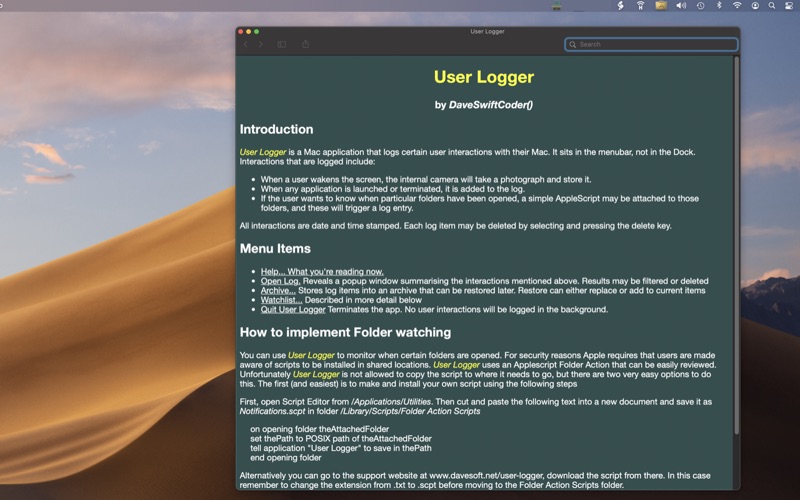Image resolution: width=800 pixels, height=500 pixels.
Task: Zoom the User Logger window with green button
Action: pyautogui.click(x=257, y=32)
